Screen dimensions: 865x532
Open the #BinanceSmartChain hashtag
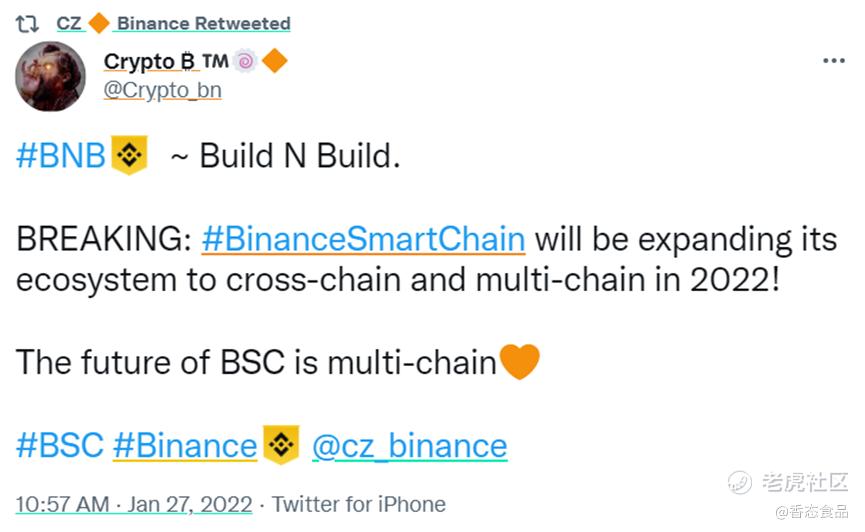coord(364,239)
